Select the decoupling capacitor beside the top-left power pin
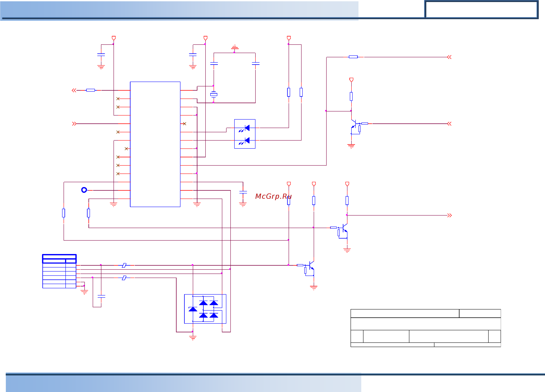The width and height of the screenshot is (545, 392). 101,55
